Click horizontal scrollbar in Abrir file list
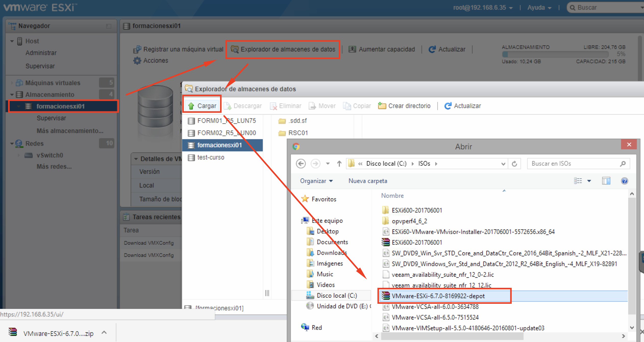 coord(452,336)
